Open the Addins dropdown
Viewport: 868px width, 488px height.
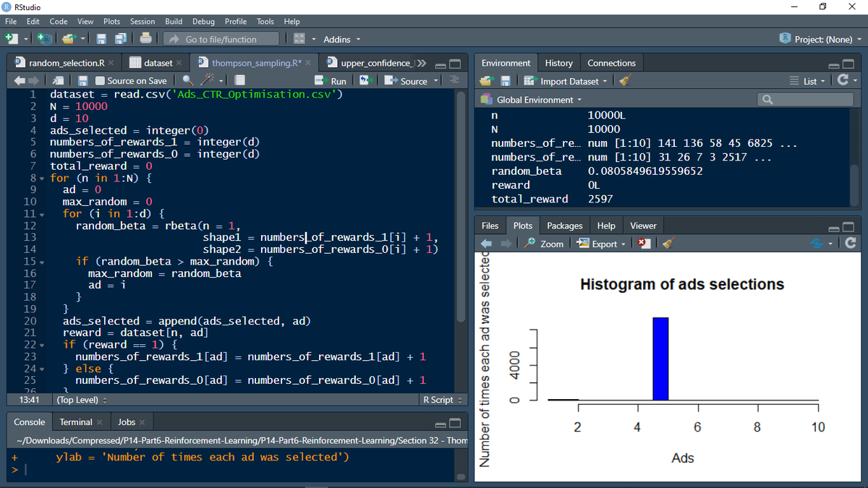point(342,39)
